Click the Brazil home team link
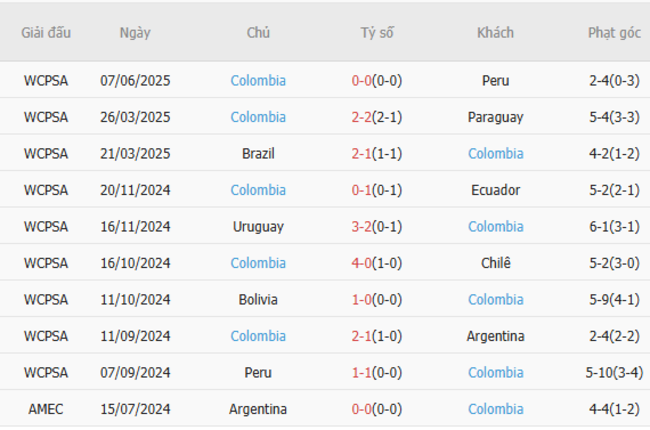 click(258, 154)
